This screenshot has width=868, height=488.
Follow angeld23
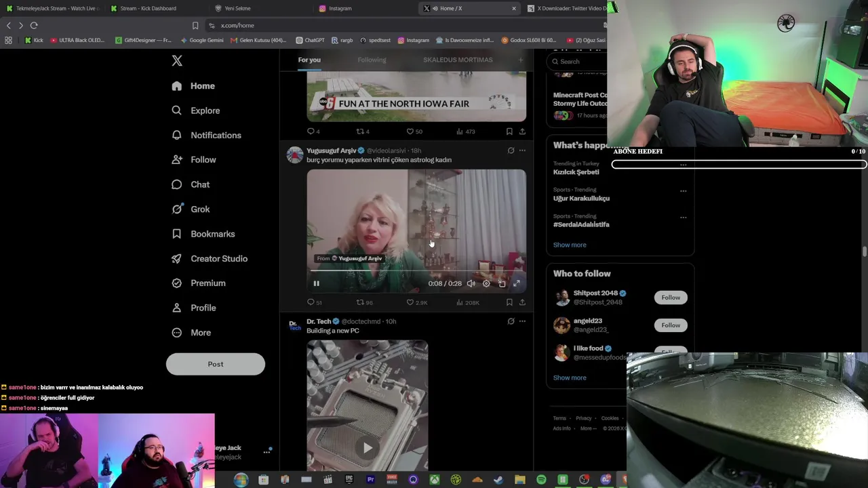pos(671,325)
